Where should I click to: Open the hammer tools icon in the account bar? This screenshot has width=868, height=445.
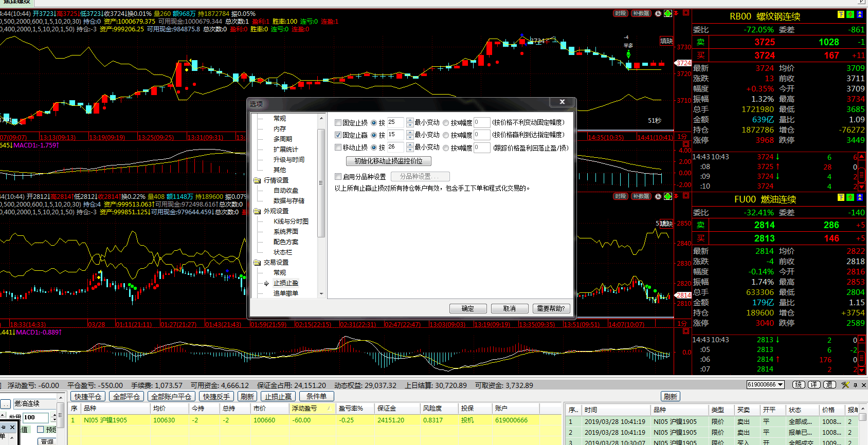(x=845, y=384)
